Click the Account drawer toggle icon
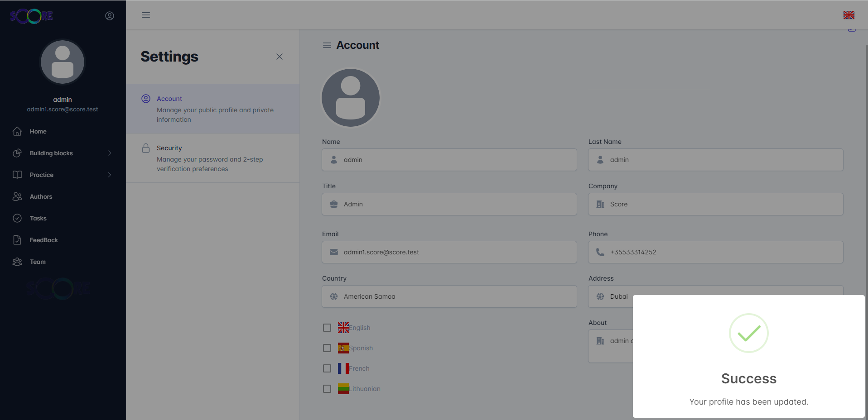The image size is (868, 420). (327, 45)
